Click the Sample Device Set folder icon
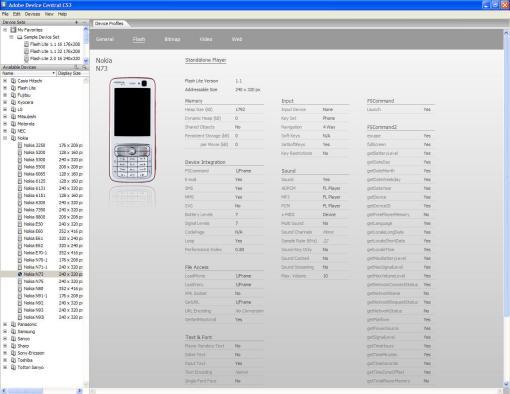The height and width of the screenshot is (394, 510). click(20, 37)
